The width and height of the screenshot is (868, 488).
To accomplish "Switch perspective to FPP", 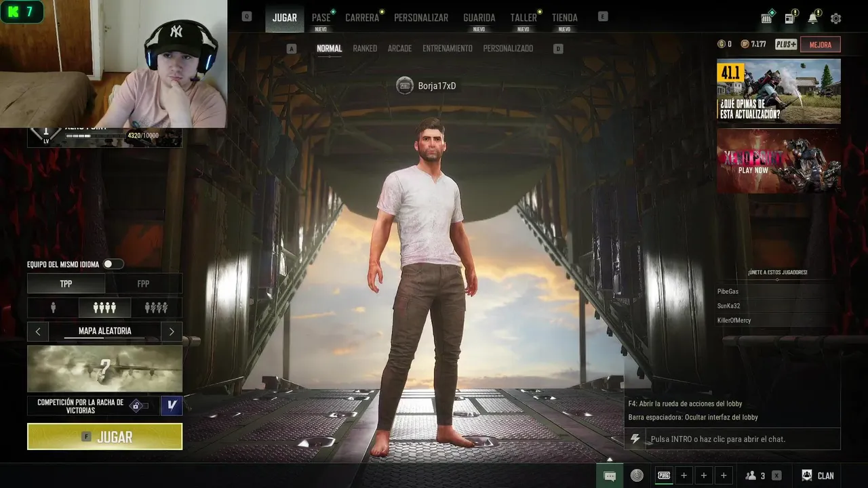I will (143, 284).
